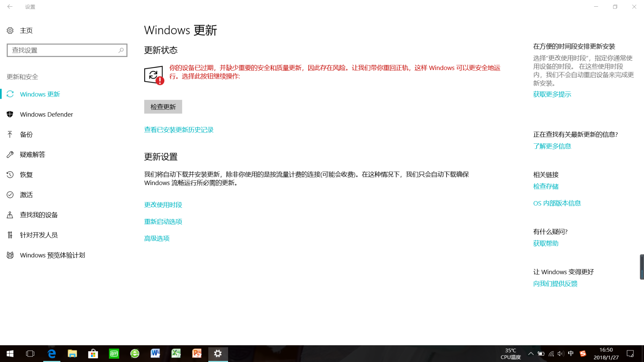644x362 pixels.
Task: Click 了解更多信息 link
Action: (x=552, y=146)
